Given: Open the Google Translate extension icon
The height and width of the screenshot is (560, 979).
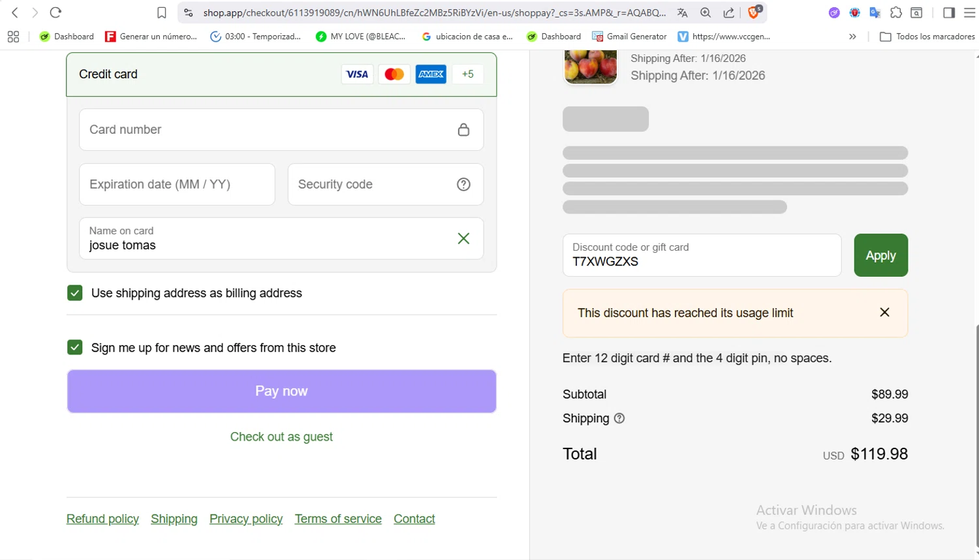Looking at the screenshot, I should tap(875, 12).
